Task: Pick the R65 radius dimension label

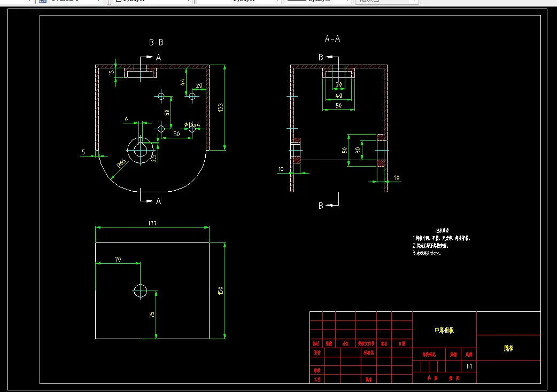Action: point(121,163)
